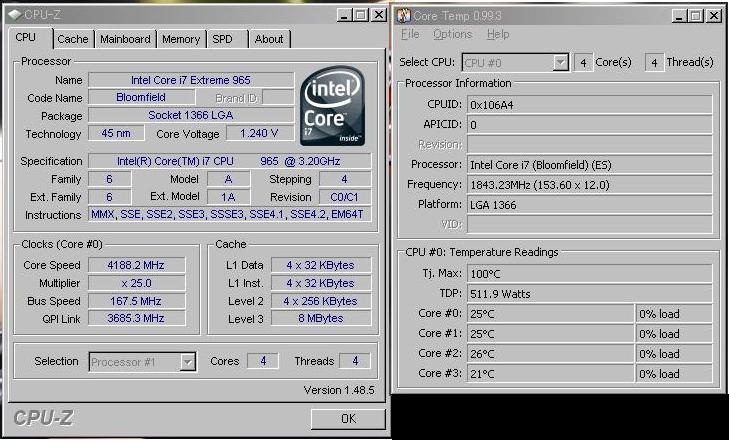Click the Core(s) count box in Core Temp

583,62
